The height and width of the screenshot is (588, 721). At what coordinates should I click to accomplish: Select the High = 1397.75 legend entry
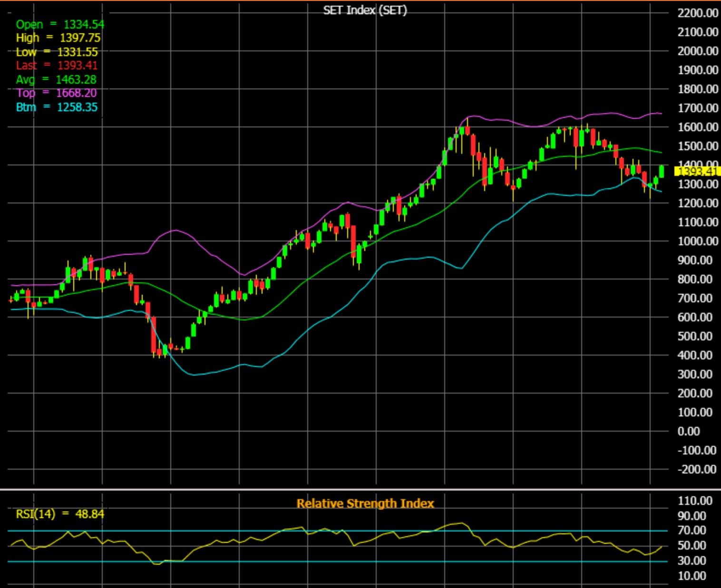coord(58,38)
